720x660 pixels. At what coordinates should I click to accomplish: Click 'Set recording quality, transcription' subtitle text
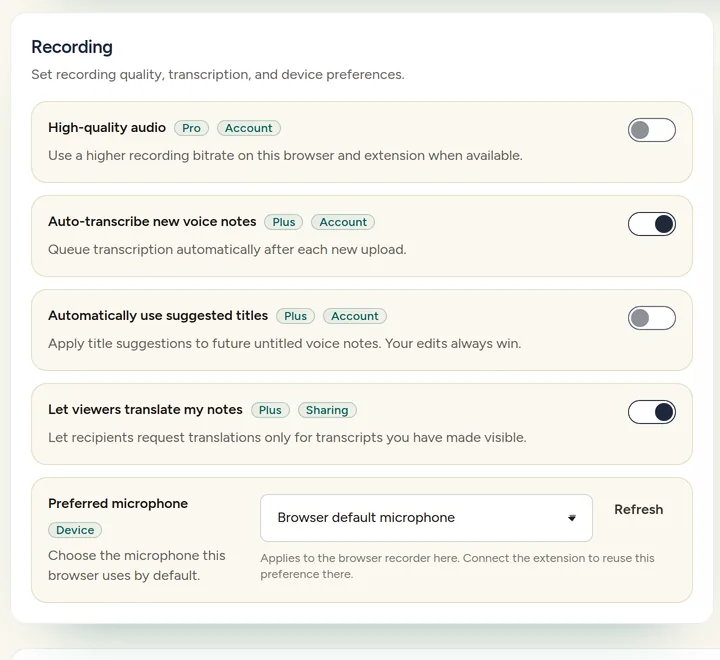coord(218,74)
